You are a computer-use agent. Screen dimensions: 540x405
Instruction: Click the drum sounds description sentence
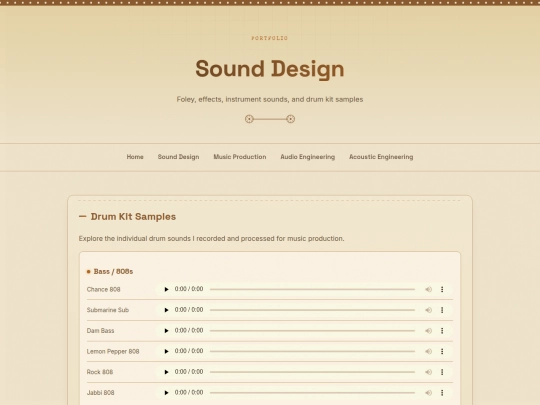[211, 238]
